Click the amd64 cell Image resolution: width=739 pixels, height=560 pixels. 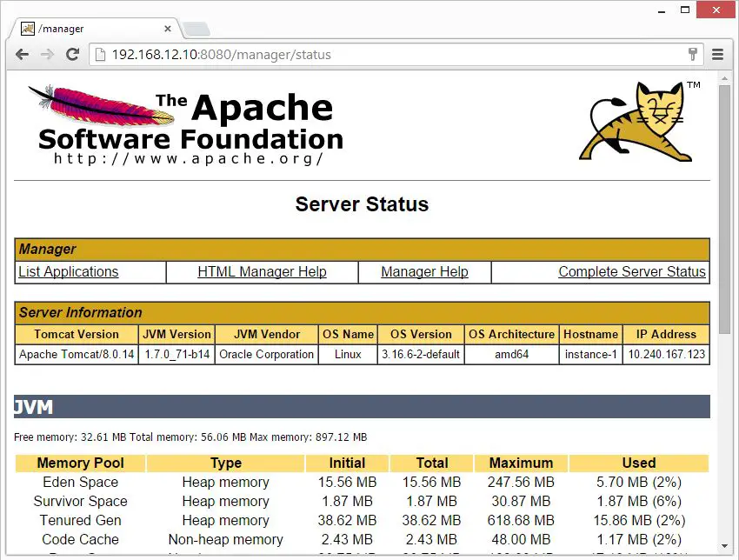511,355
